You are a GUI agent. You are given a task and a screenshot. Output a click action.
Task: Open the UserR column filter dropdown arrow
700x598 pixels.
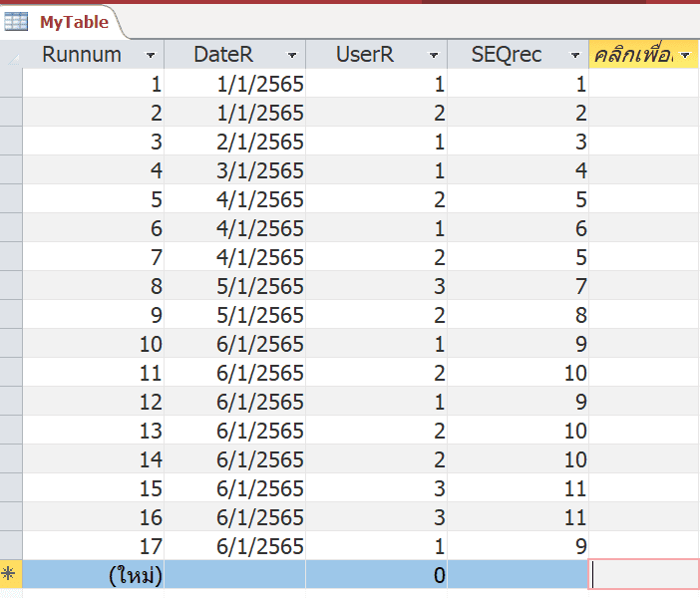[433, 56]
